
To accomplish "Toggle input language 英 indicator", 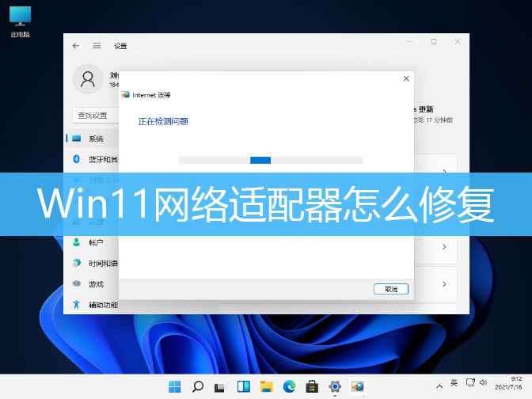I will [x=454, y=383].
